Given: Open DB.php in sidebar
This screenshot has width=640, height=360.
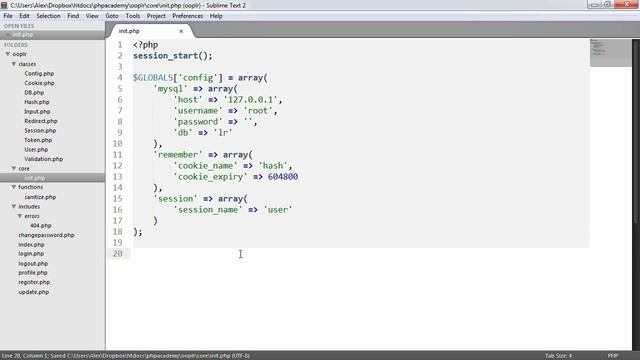Looking at the screenshot, I should tap(34, 93).
